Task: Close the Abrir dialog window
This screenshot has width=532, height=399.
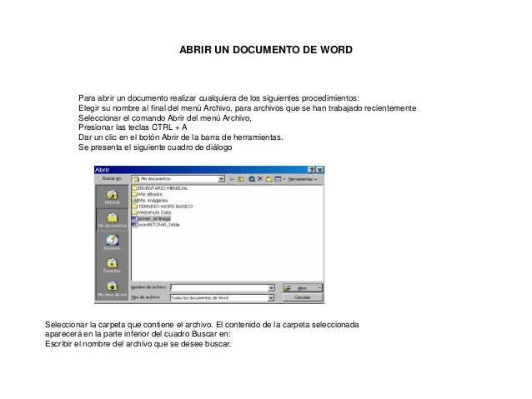Action: click(x=319, y=170)
